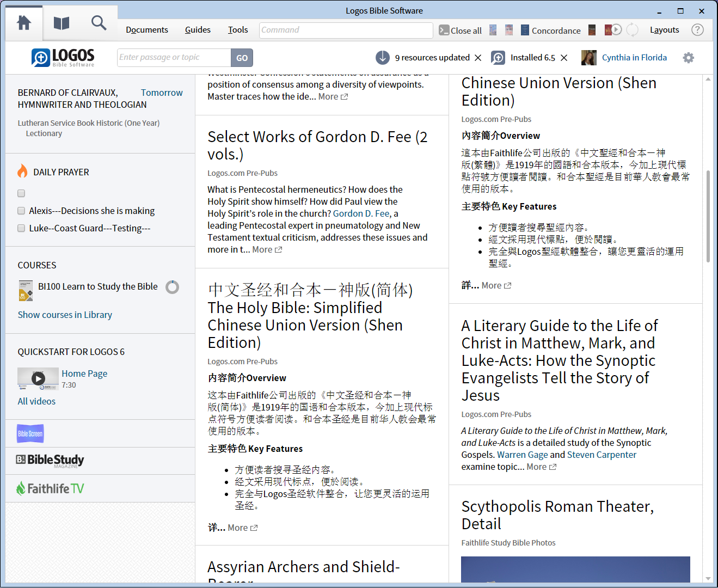Click the round play button in the toolbar
The height and width of the screenshot is (588, 718).
(x=616, y=29)
